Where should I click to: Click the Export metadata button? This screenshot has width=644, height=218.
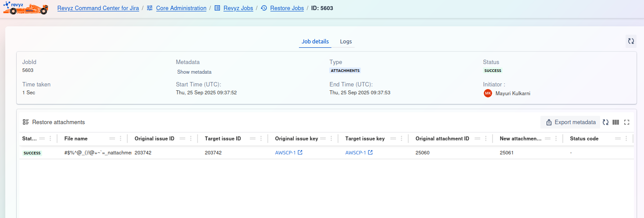point(571,122)
